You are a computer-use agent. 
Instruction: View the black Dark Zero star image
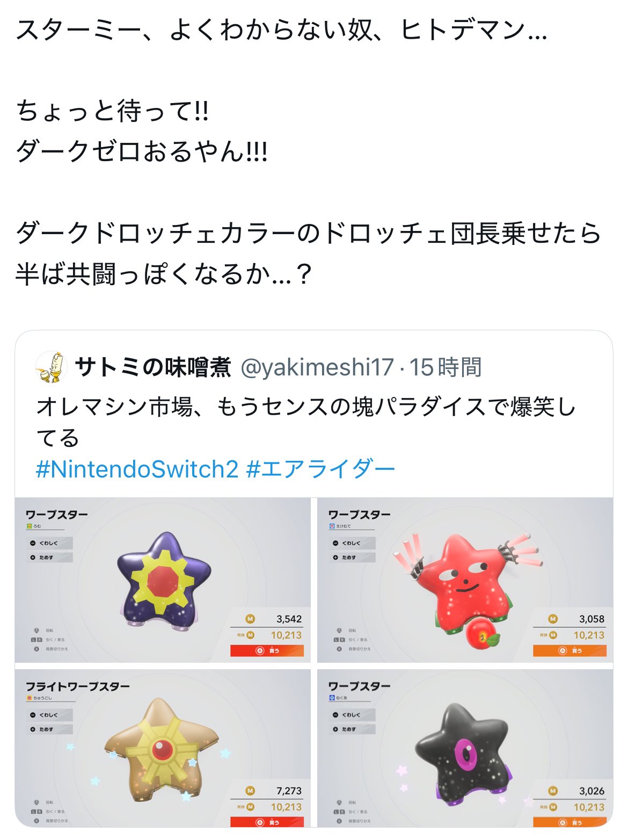[x=465, y=748]
